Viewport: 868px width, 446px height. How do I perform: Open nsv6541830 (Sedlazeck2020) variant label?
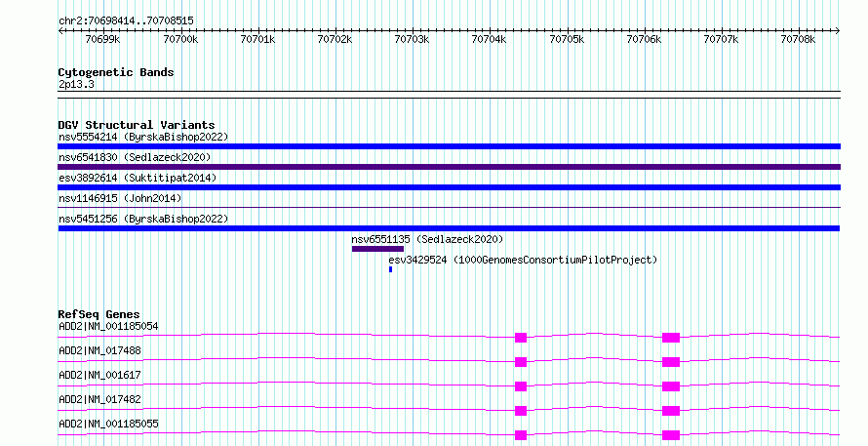[135, 157]
